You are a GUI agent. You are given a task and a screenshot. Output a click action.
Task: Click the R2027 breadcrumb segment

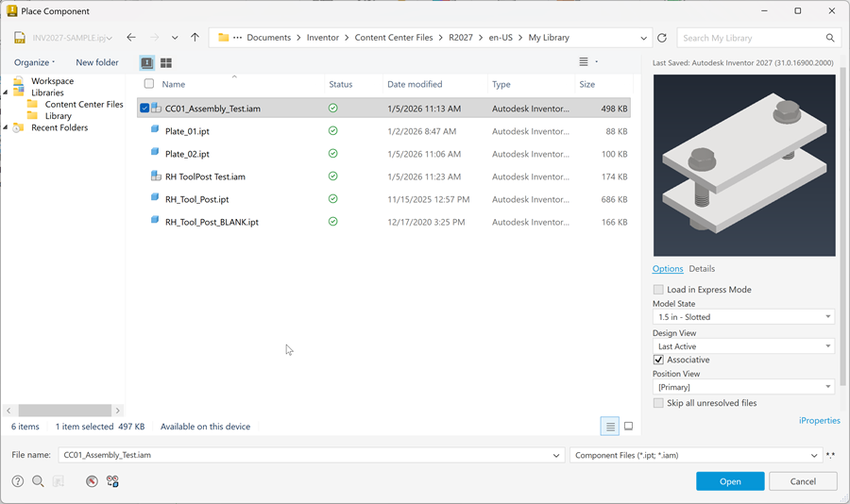[461, 38]
